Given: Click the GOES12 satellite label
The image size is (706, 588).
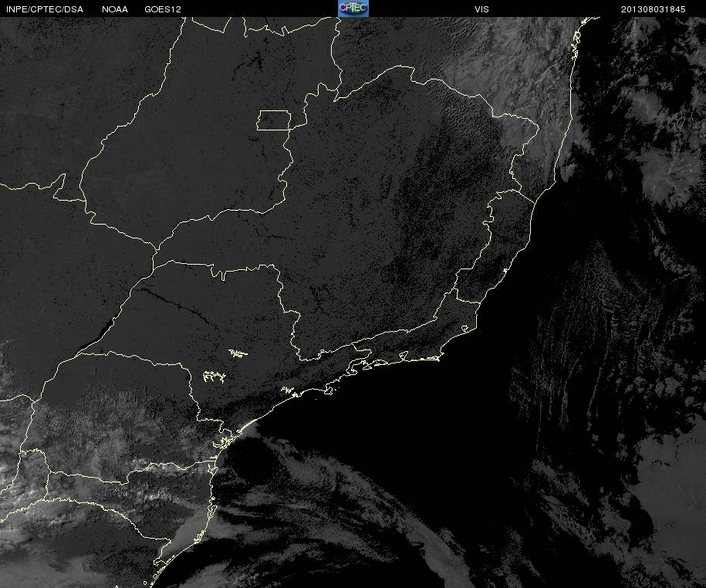Looking at the screenshot, I should pos(163,9).
